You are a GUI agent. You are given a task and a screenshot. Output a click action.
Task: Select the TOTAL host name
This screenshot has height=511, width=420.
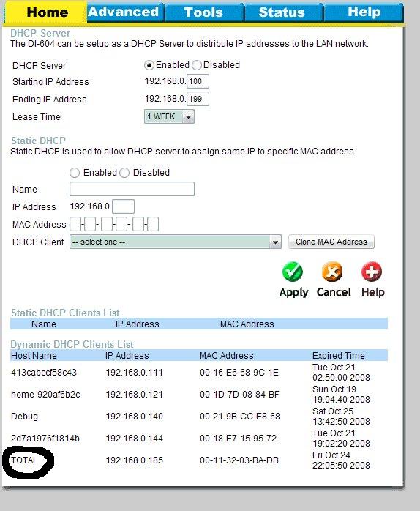pyautogui.click(x=24, y=460)
